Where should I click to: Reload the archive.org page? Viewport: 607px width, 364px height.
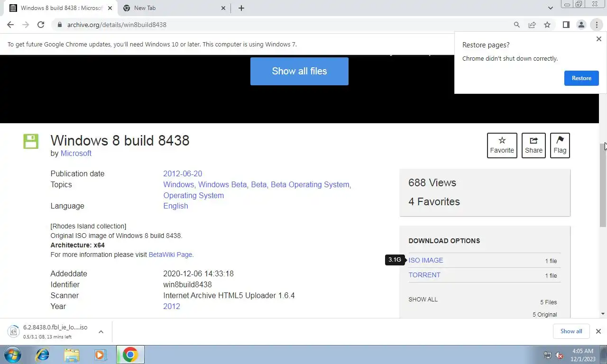[41, 25]
